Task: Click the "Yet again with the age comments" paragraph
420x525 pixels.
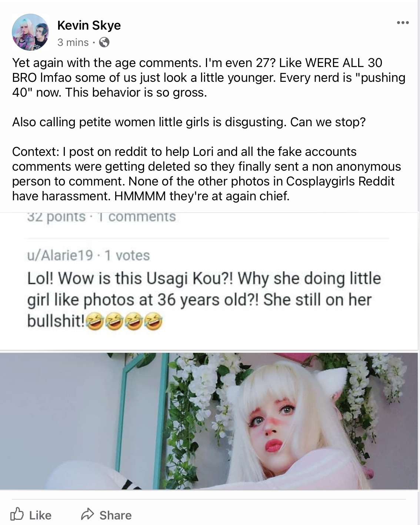Action: (x=209, y=77)
